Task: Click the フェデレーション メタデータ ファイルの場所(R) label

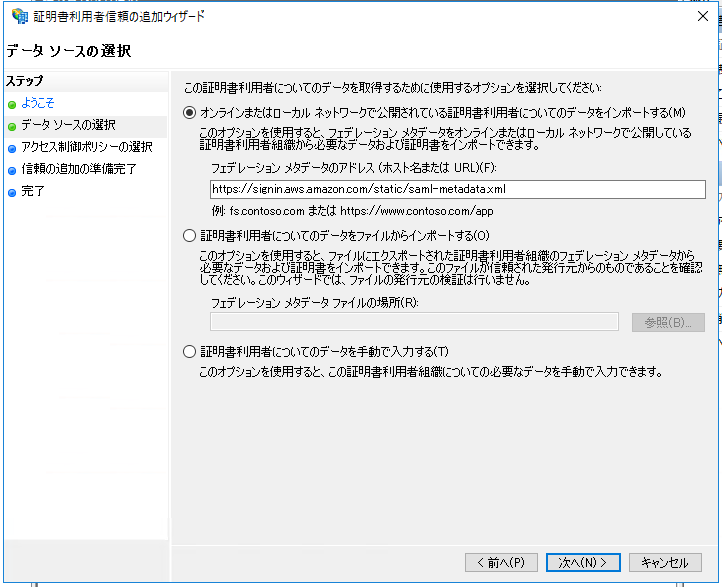Action: coord(314,302)
